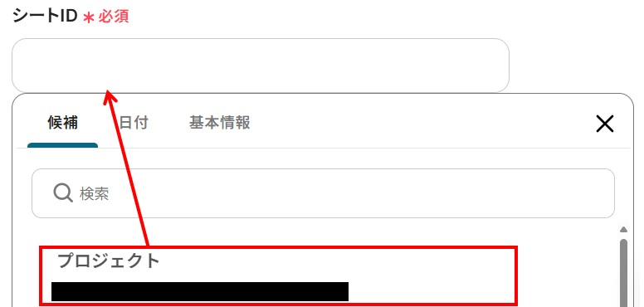
Task: Click the プロジェクト group heading text
Action: pos(109,261)
